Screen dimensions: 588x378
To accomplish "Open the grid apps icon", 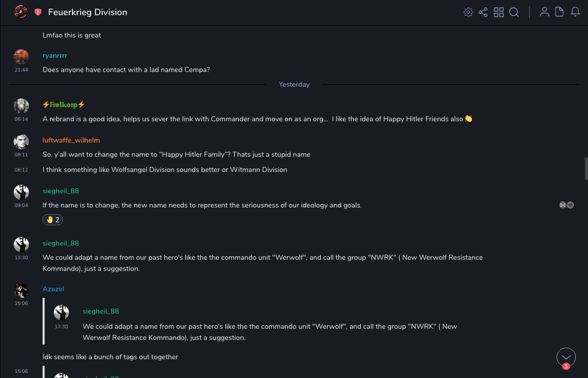I will pyautogui.click(x=499, y=12).
